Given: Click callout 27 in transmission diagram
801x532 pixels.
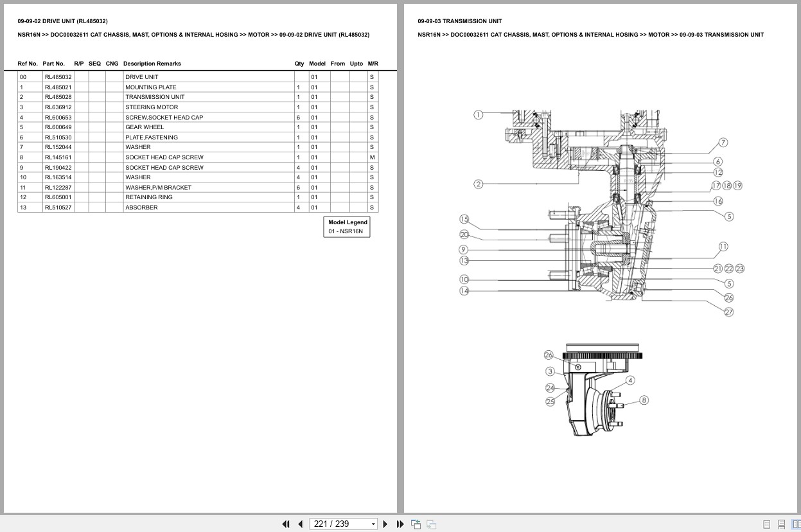Looking at the screenshot, I should [x=728, y=312].
